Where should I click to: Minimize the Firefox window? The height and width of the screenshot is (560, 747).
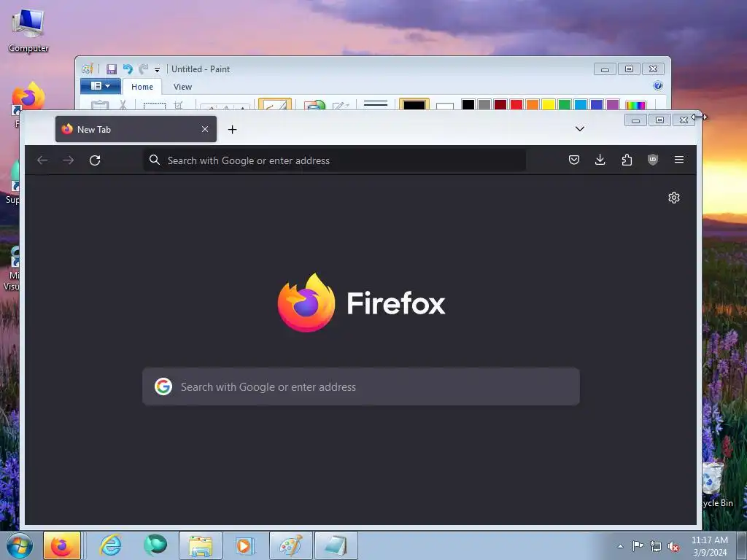click(x=635, y=120)
